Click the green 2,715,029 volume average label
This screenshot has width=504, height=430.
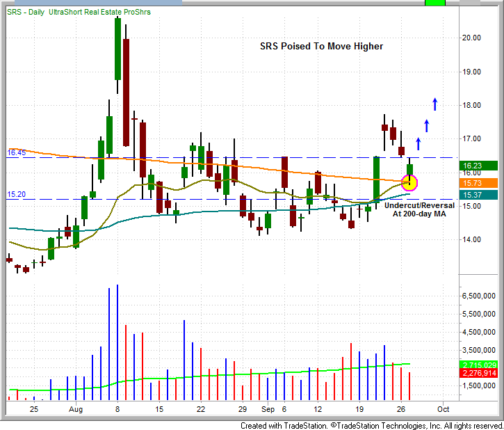click(x=478, y=365)
